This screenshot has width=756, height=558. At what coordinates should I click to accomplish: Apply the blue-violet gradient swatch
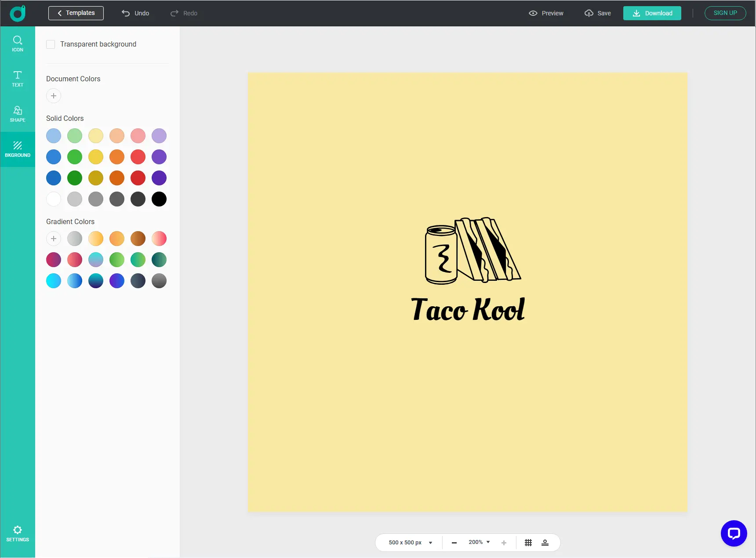tap(117, 281)
